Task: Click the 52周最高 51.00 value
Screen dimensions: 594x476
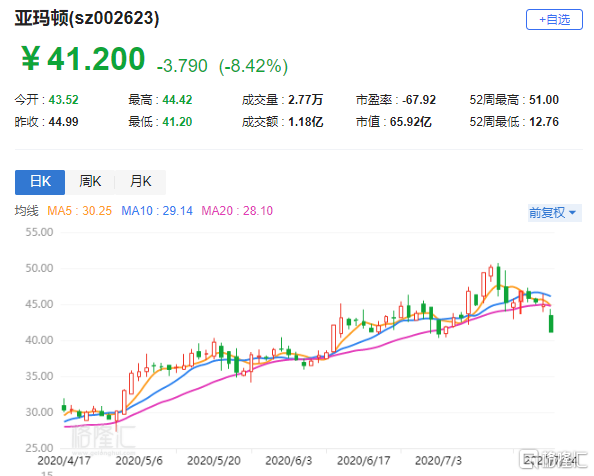Action: click(514, 100)
